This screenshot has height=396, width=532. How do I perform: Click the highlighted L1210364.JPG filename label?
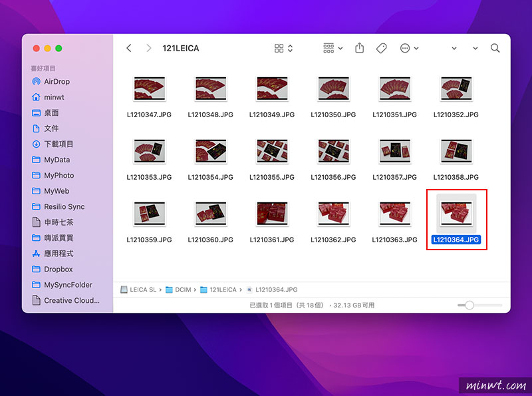[456, 240]
